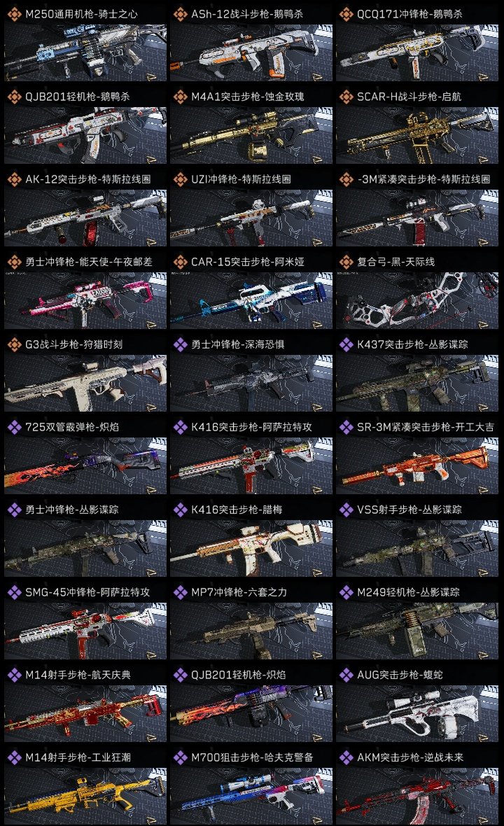Click the M700狙击步枪-哈夫克警备 title label

(x=252, y=757)
